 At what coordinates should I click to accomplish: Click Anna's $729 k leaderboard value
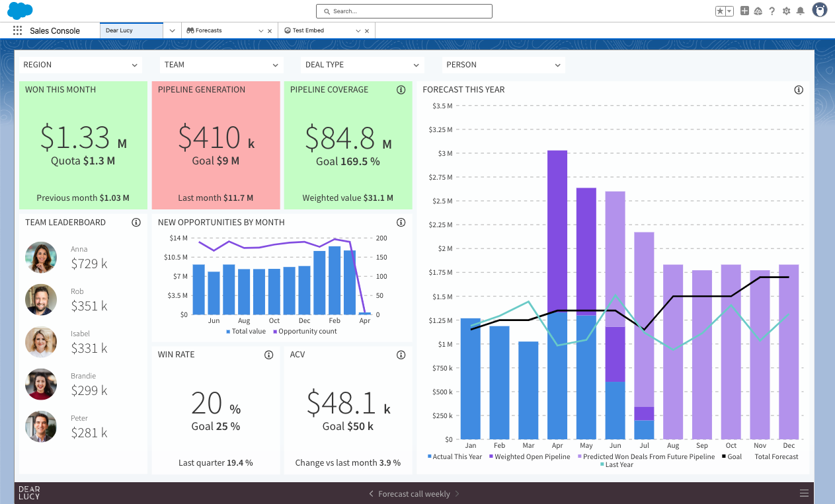point(89,264)
